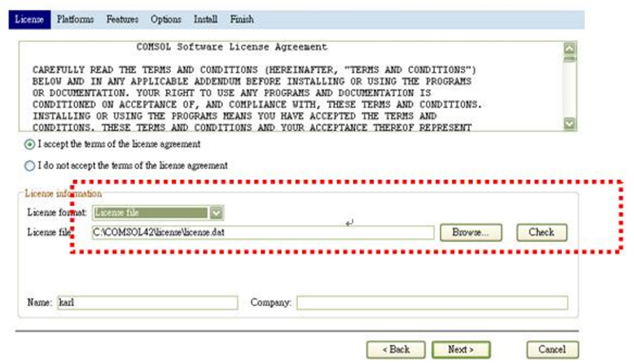
Task: Select the Options tab
Action: [x=166, y=20]
